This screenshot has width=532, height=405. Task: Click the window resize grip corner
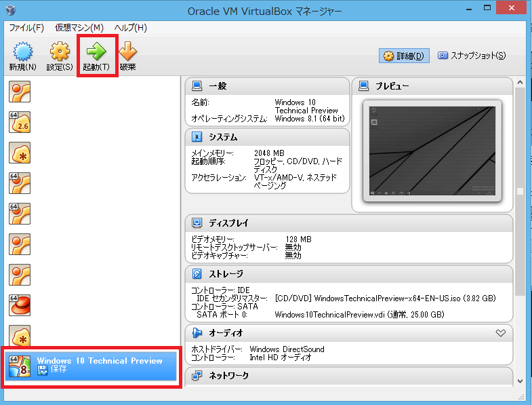(x=521, y=397)
